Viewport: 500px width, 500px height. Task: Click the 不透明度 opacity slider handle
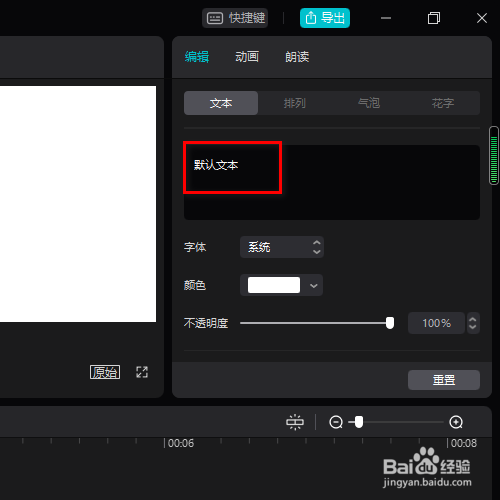[390, 323]
